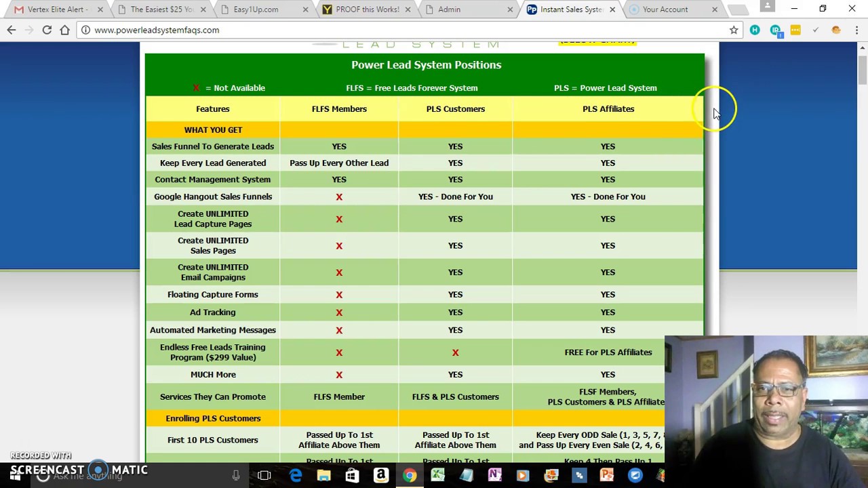This screenshot has height=488, width=868.
Task: Click the Enrolling PLS Customers section label
Action: pos(213,419)
